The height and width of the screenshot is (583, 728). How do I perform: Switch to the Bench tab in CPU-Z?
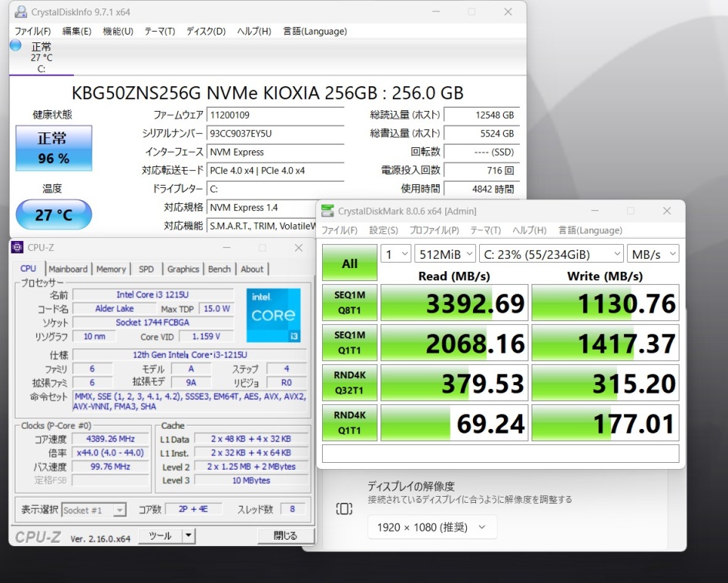(220, 269)
